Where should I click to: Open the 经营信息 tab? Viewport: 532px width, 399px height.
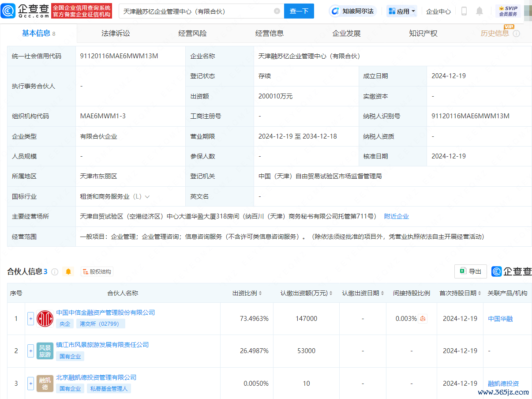tap(270, 33)
